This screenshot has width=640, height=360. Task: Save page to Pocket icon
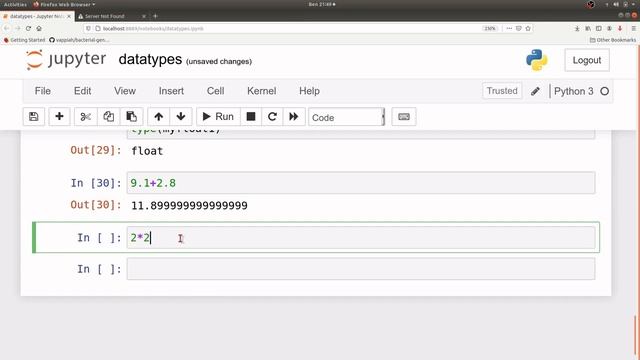pos(518,29)
